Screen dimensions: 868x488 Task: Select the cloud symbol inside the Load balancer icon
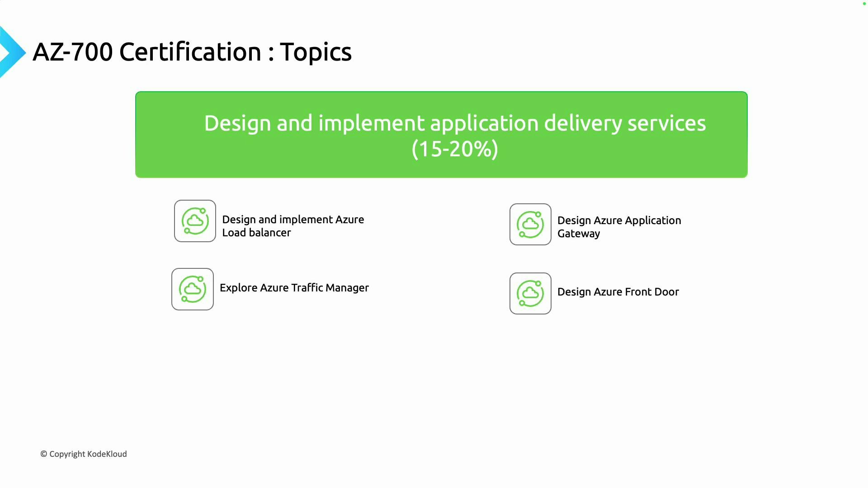click(x=195, y=221)
